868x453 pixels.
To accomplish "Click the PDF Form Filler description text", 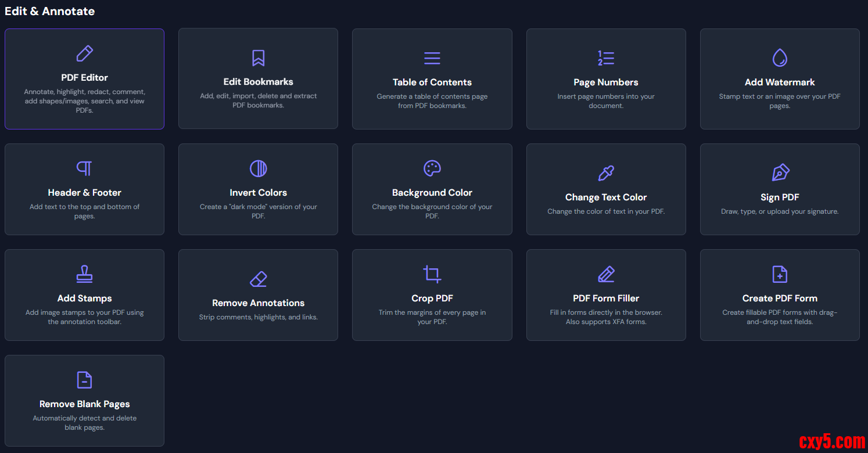I will (x=605, y=317).
